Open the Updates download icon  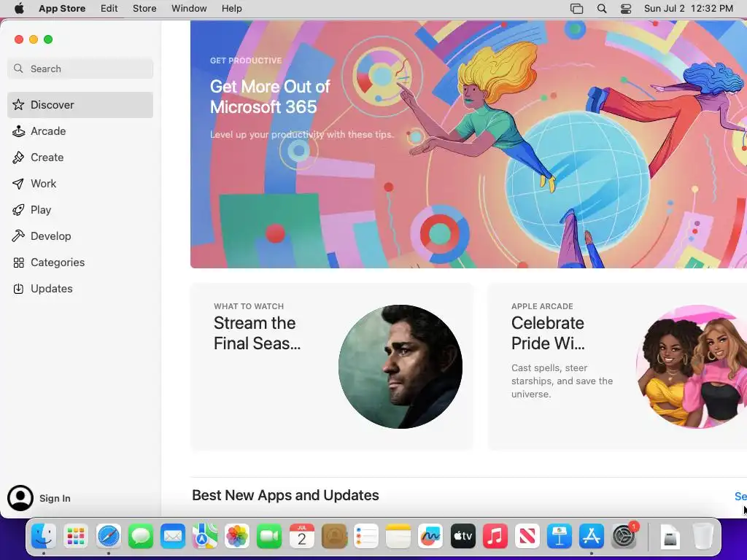[x=18, y=289]
